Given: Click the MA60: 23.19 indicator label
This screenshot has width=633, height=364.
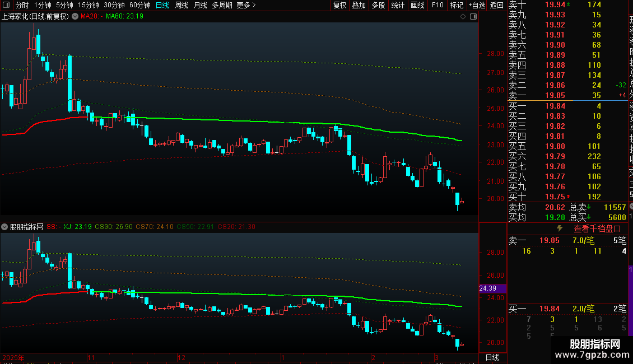Looking at the screenshot, I should (124, 16).
